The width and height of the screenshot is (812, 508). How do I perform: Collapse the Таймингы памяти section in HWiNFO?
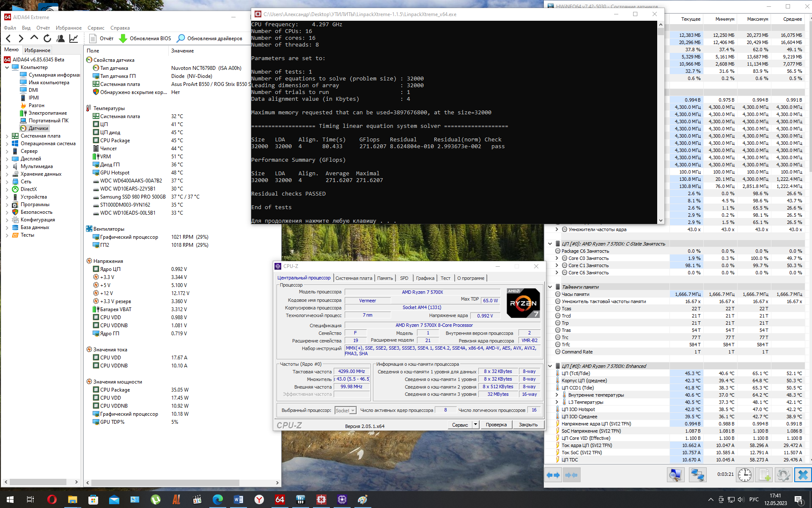coord(550,287)
